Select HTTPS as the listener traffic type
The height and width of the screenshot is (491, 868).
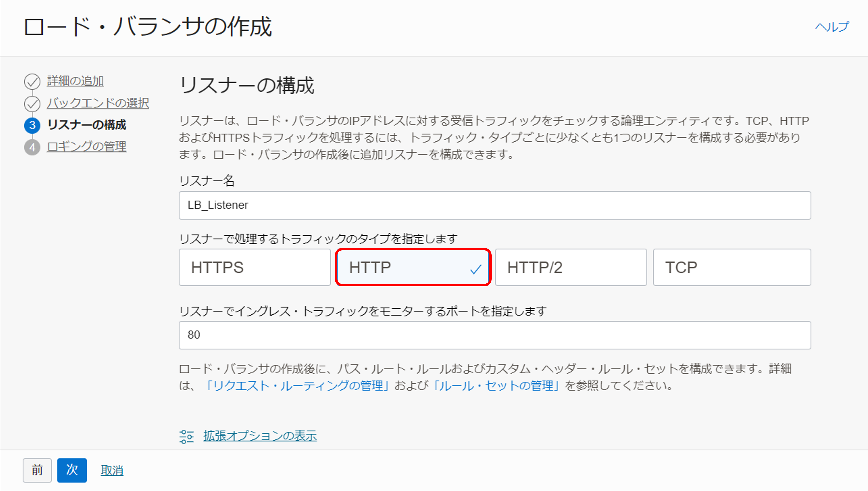click(x=255, y=267)
